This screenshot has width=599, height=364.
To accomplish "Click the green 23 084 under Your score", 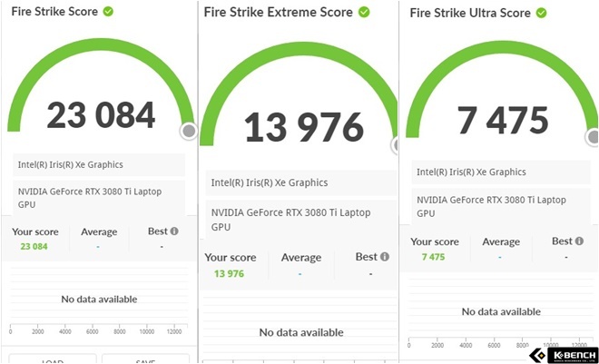I will click(x=34, y=246).
